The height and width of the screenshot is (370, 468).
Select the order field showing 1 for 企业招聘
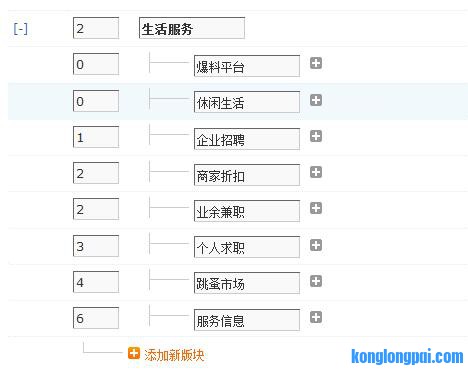pos(96,137)
